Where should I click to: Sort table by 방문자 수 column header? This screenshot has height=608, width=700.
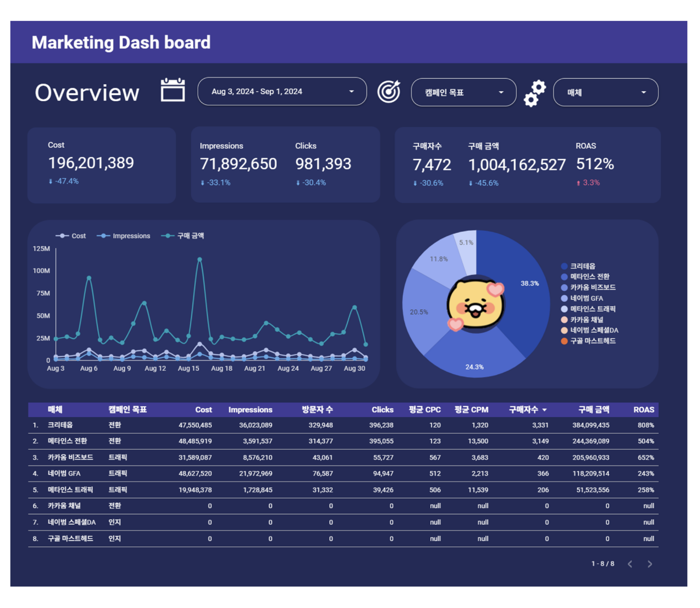click(317, 410)
